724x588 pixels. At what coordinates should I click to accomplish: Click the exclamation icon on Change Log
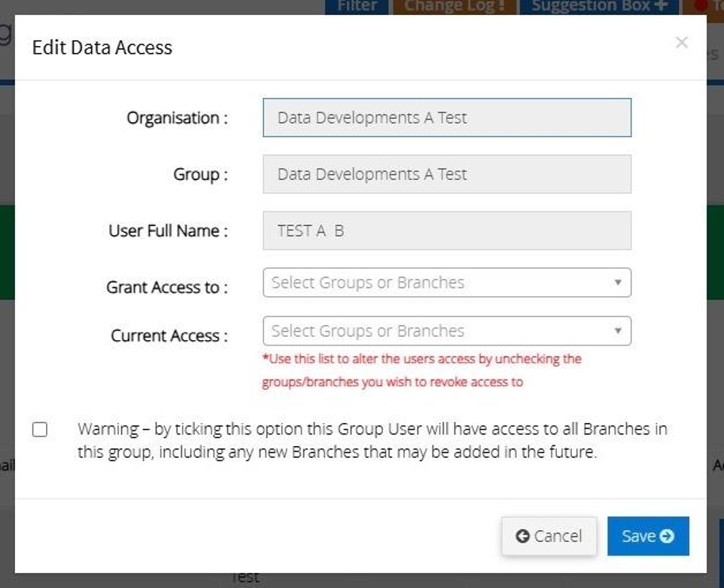point(501,6)
